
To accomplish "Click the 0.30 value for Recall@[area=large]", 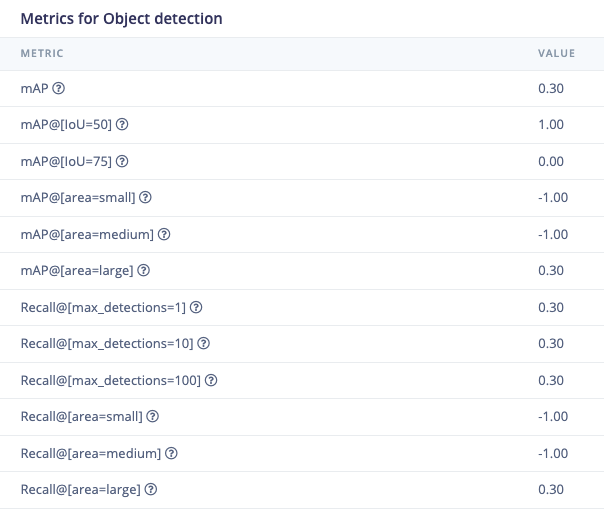I will 551,490.
